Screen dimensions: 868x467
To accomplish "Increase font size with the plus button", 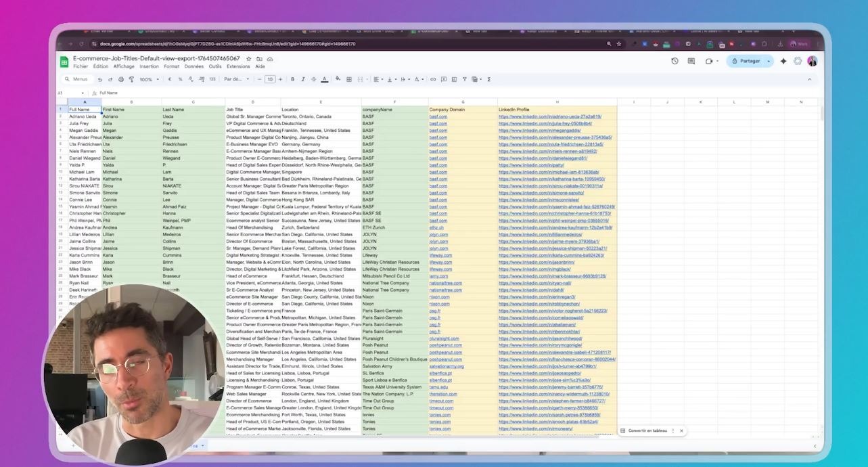I will 280,79.
